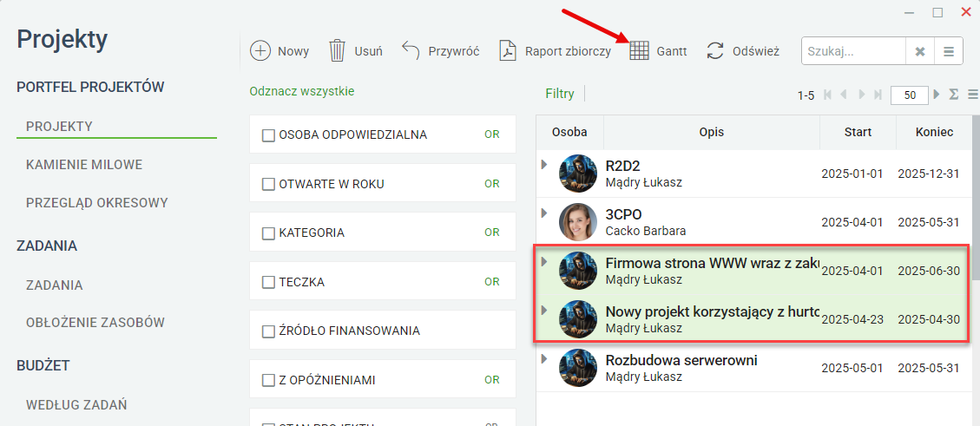This screenshot has height=426, width=980.
Task: Click start date 2025-04-23
Action: tap(852, 319)
